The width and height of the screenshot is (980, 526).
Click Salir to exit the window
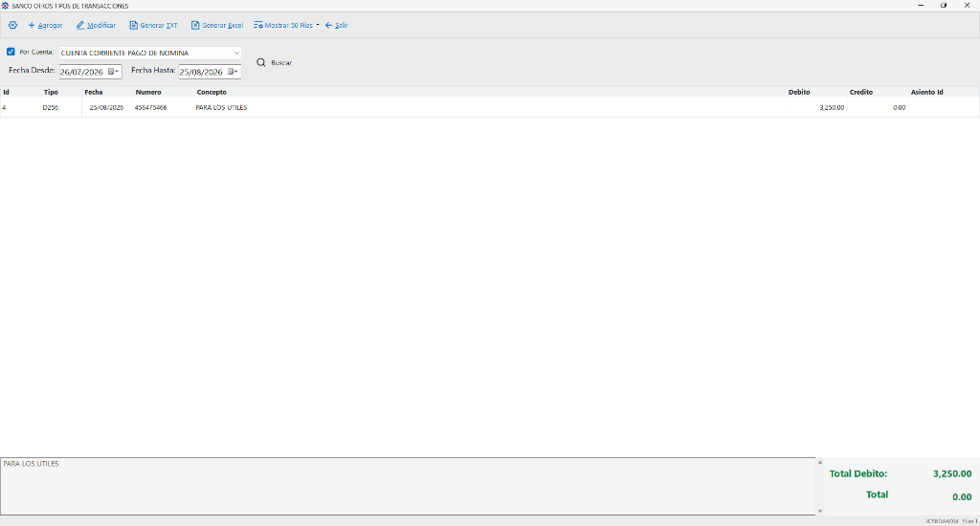pyautogui.click(x=336, y=26)
